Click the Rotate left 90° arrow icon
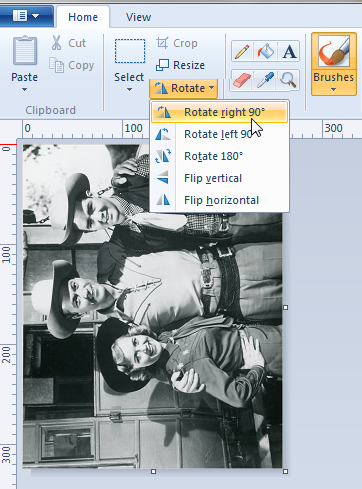The width and height of the screenshot is (362, 489). pos(163,134)
